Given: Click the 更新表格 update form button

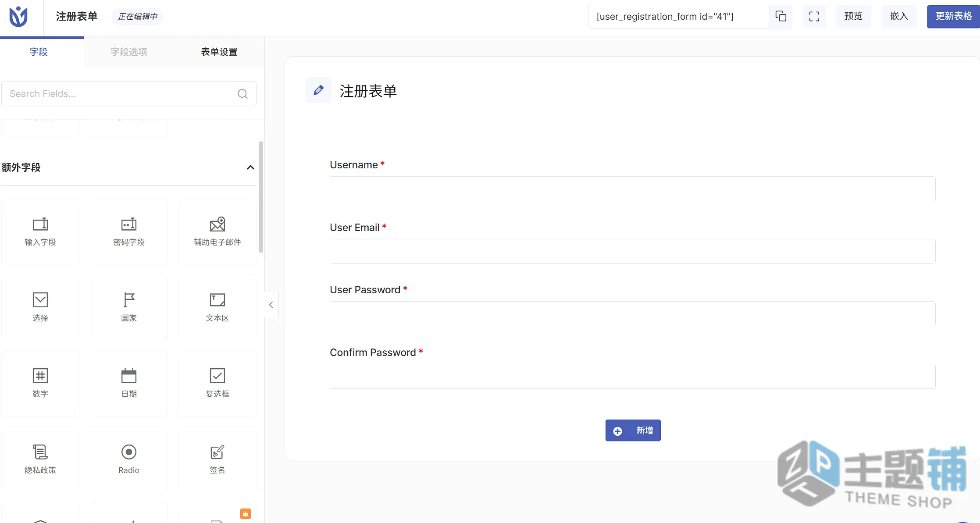Looking at the screenshot, I should [x=953, y=17].
